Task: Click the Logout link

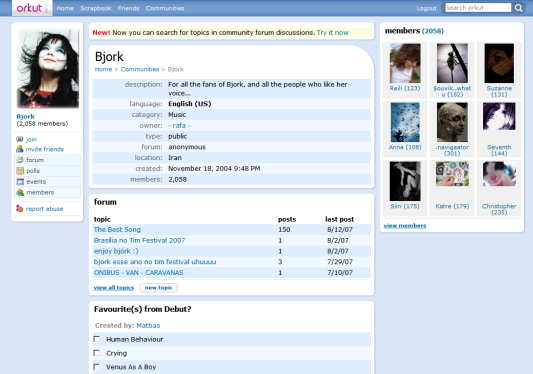Action: [426, 8]
